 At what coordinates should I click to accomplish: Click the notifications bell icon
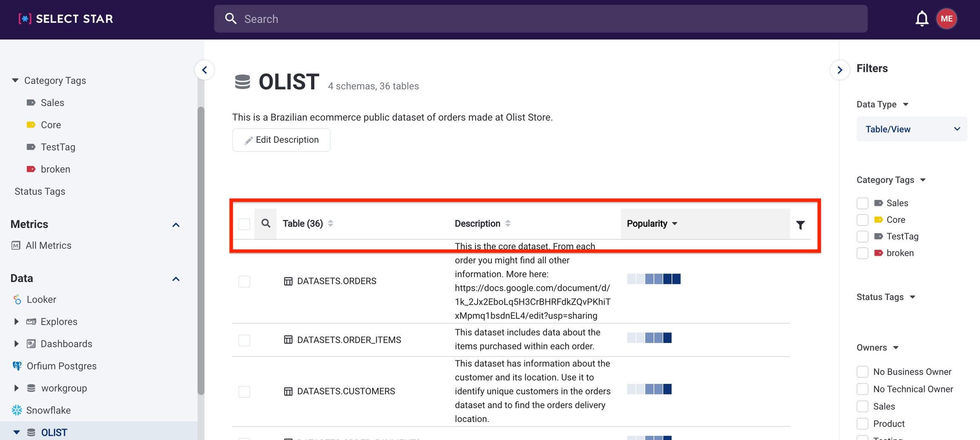(x=922, y=19)
